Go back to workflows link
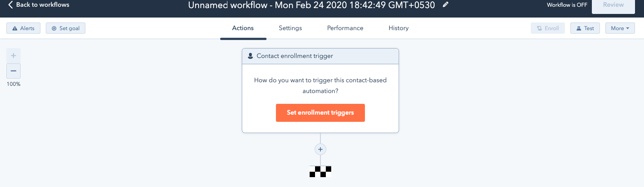 (x=39, y=5)
